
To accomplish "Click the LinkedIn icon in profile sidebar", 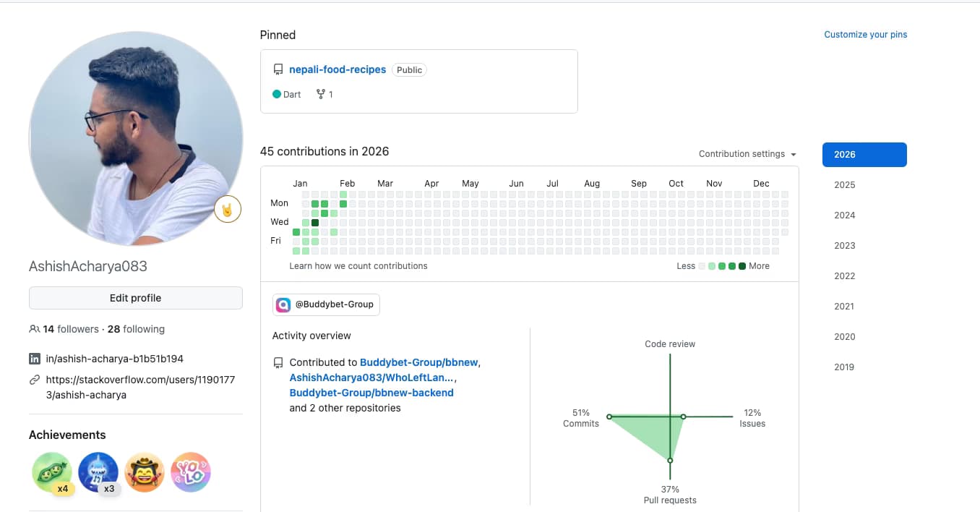I will (x=34, y=359).
